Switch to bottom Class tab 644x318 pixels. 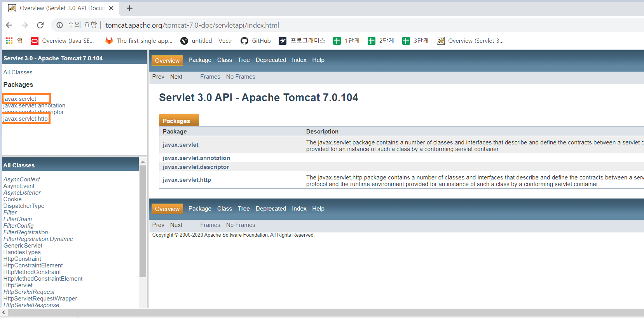point(225,209)
